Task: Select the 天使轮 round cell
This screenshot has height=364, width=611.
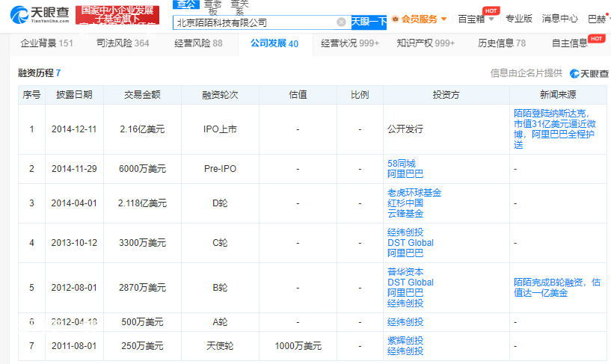Action: coord(220,346)
